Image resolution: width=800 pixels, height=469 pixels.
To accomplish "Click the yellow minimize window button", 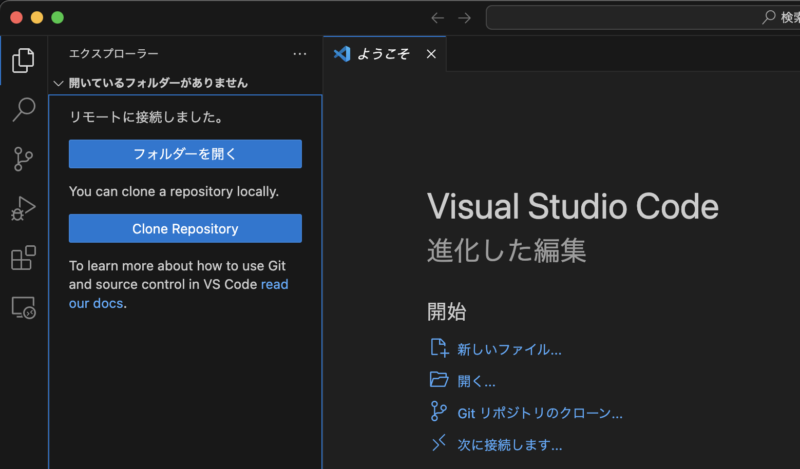I will point(37,17).
